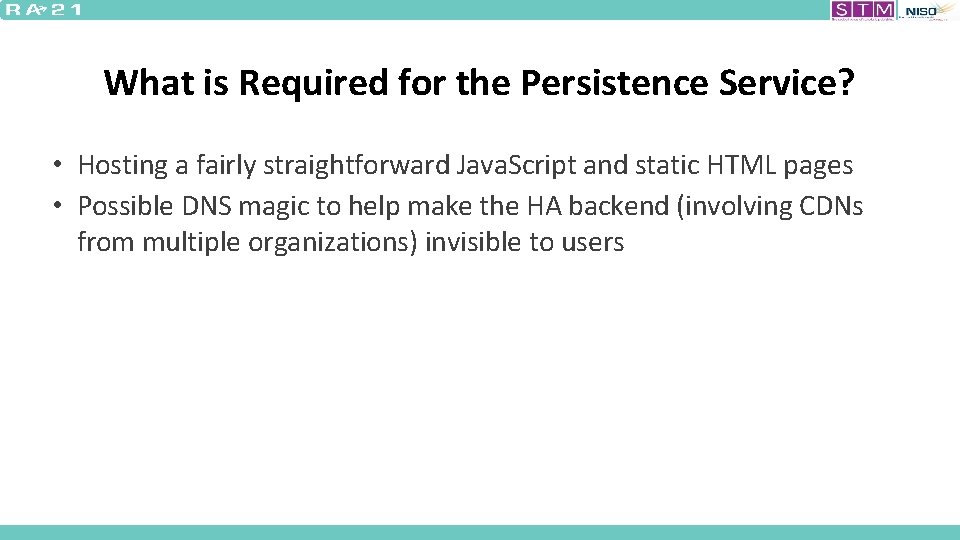Select the slide title text
The image size is (960, 540).
click(x=479, y=82)
